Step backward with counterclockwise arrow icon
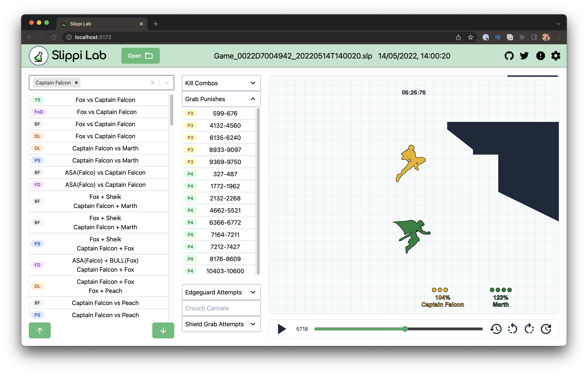The height and width of the screenshot is (374, 588). (513, 329)
